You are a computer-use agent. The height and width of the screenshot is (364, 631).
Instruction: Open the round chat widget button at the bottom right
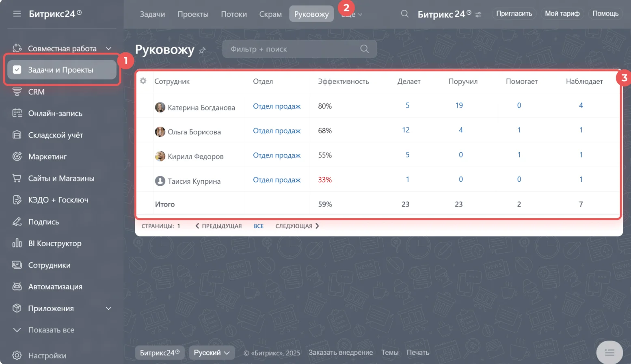pos(609,352)
